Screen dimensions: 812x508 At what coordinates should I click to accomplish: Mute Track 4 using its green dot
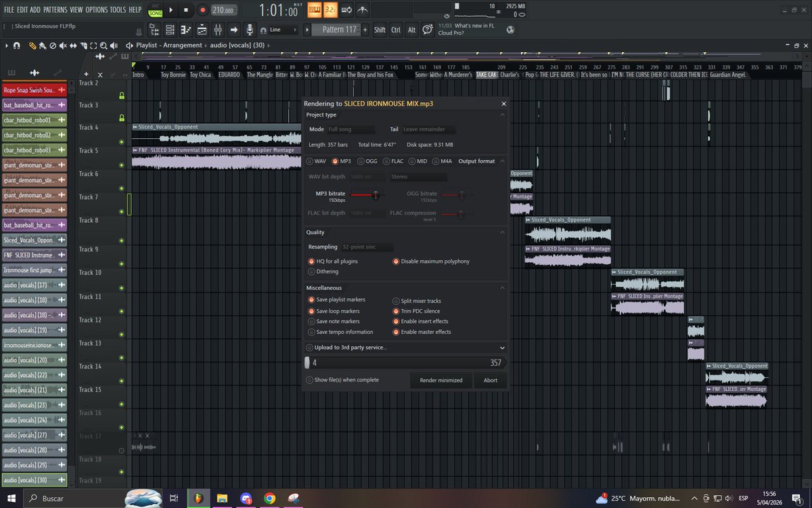point(122,142)
